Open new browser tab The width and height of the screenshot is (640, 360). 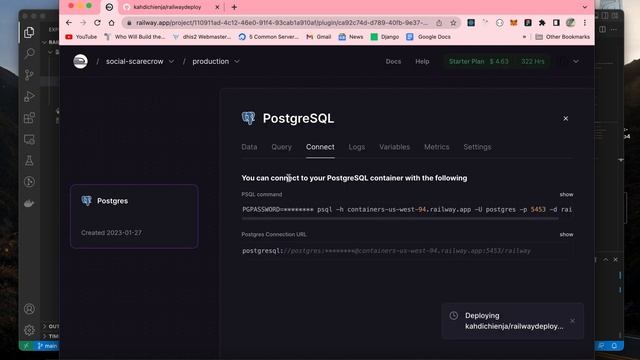(x=234, y=7)
